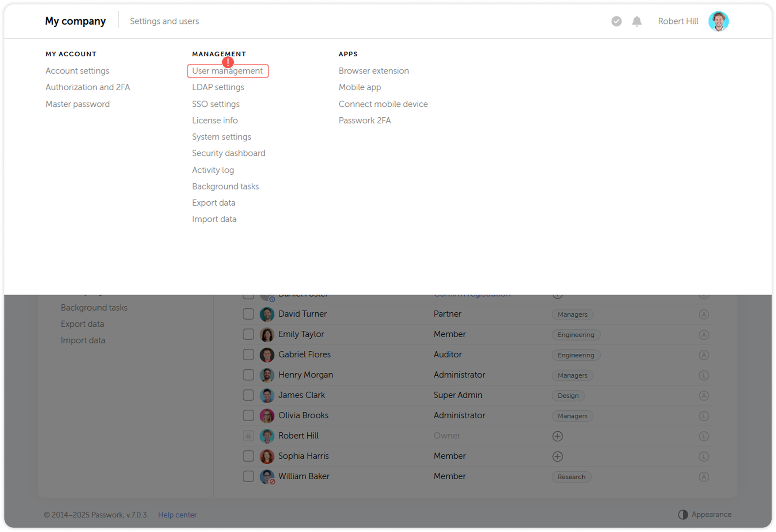This screenshot has width=776, height=532.
Task: Open Browser extension page
Action: point(374,71)
